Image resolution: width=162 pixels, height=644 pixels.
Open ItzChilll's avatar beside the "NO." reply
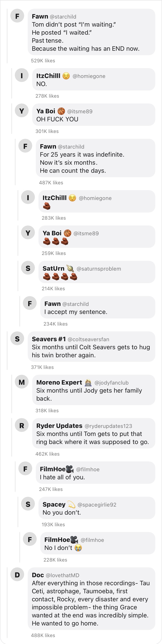coord(22,75)
